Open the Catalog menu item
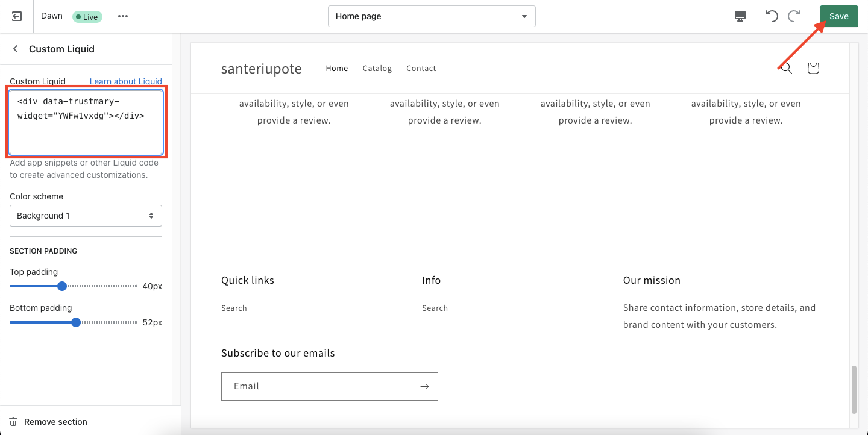The width and height of the screenshot is (868, 435). [377, 69]
